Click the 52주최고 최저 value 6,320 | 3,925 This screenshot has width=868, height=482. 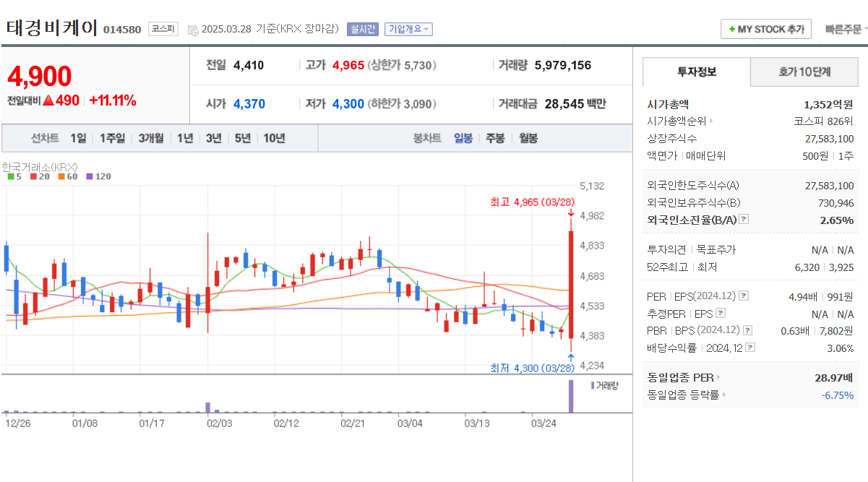click(x=823, y=267)
